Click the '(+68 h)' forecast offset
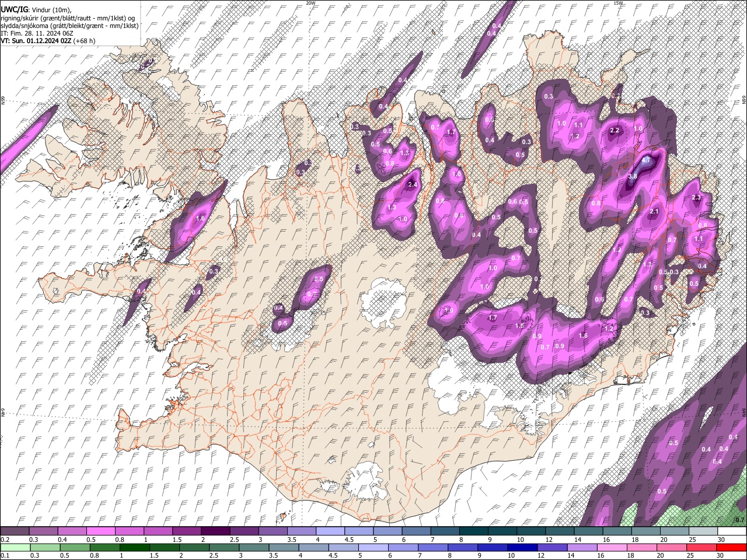The height and width of the screenshot is (560, 747). click(x=85, y=41)
